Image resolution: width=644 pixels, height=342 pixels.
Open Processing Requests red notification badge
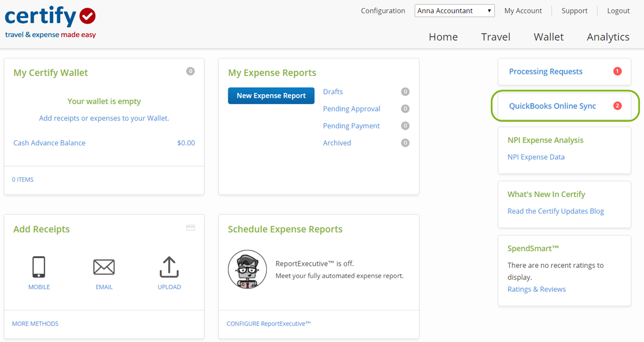click(617, 71)
